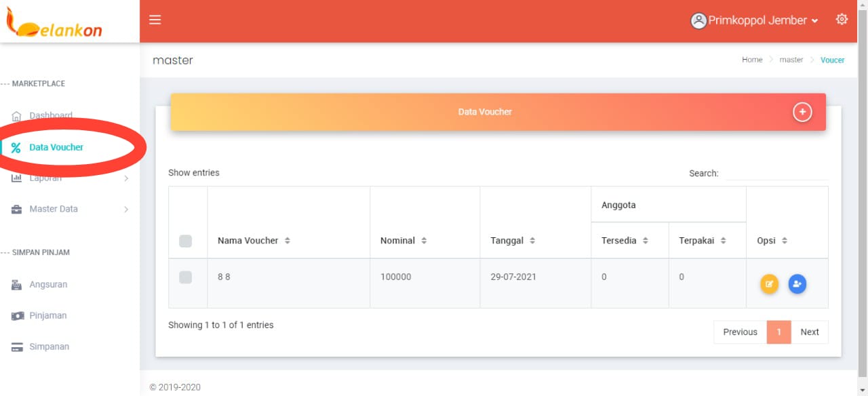Image resolution: width=868 pixels, height=396 pixels.
Task: Click the Elankon logo
Action: [54, 24]
